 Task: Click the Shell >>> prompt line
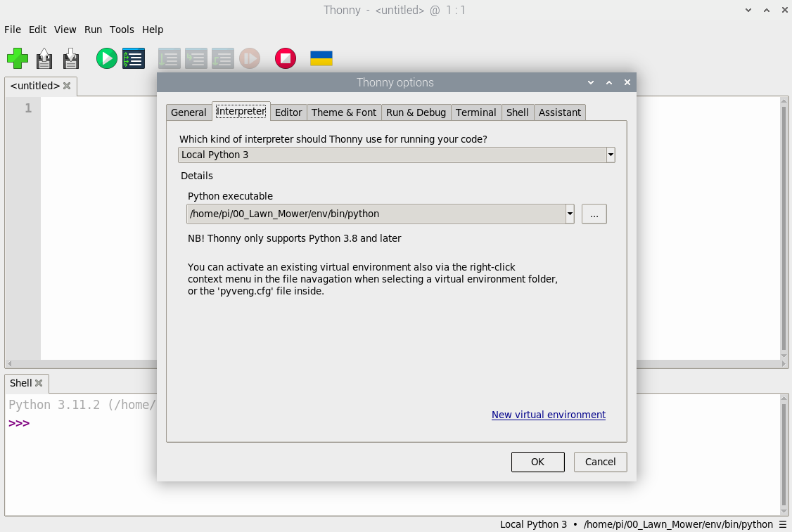[19, 424]
